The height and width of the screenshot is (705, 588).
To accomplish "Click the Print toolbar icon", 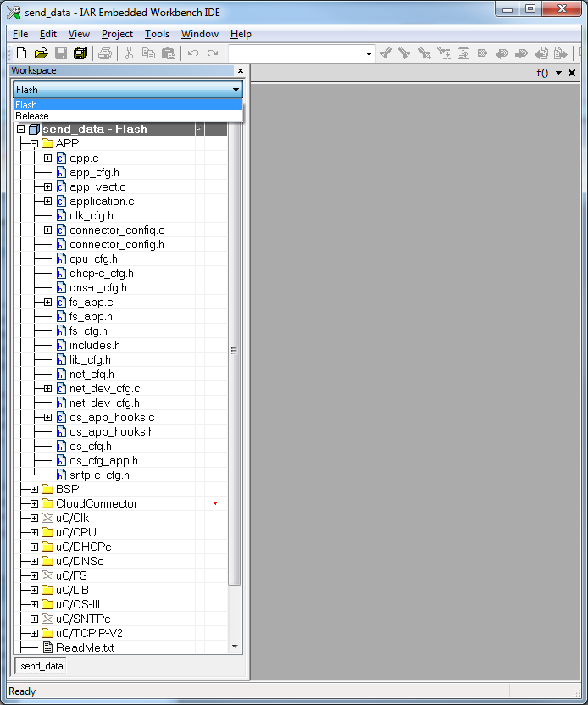I will 105,53.
